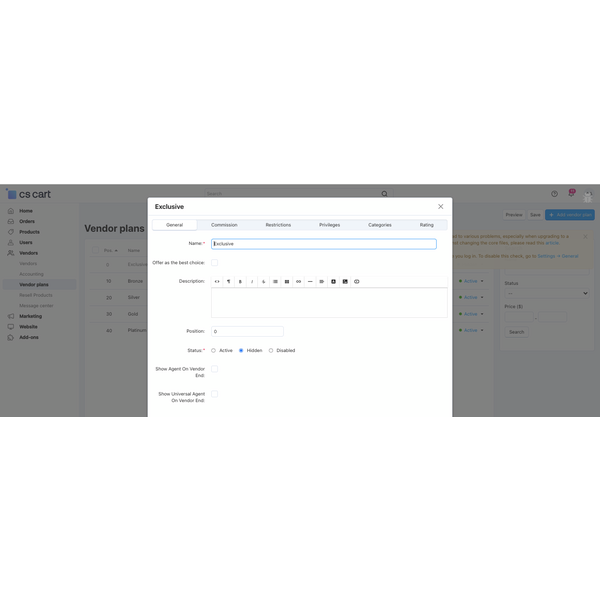Switch to the Commission tab
This screenshot has width=600, height=600.
coord(224,225)
